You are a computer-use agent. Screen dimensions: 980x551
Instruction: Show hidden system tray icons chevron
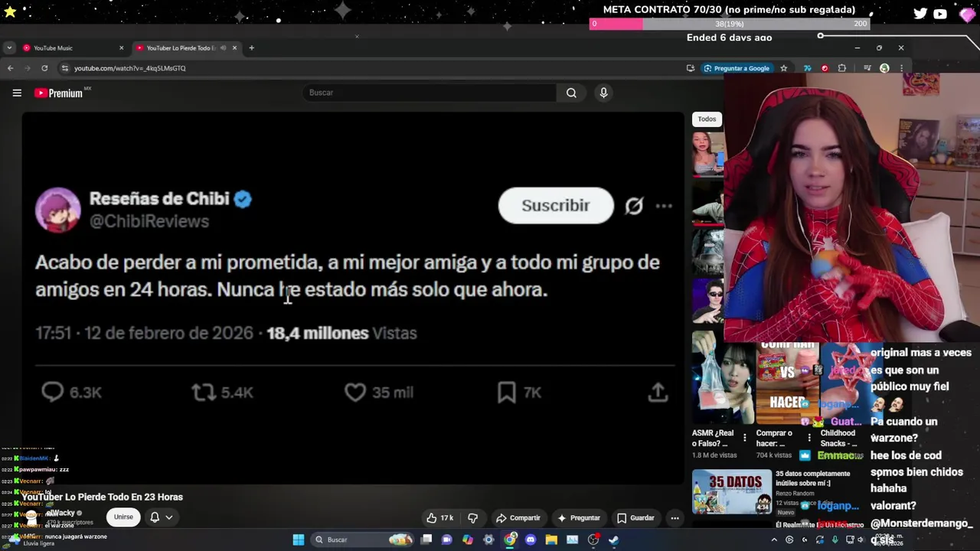coord(774,540)
